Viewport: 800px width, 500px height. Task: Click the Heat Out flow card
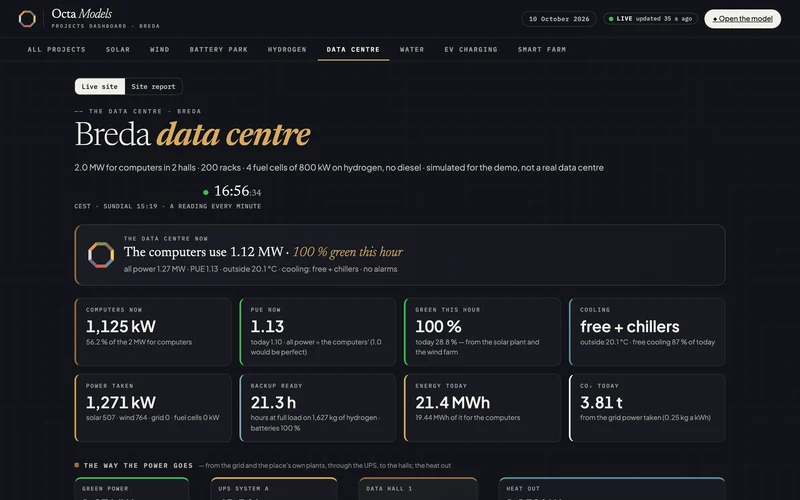612,489
